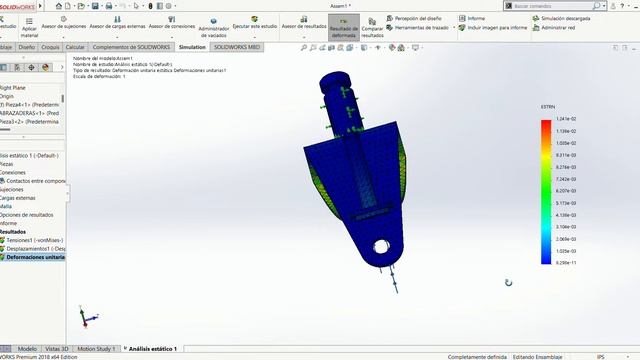The width and height of the screenshot is (640, 360).
Task: Open Aplicar material tool
Action: pos(29,28)
